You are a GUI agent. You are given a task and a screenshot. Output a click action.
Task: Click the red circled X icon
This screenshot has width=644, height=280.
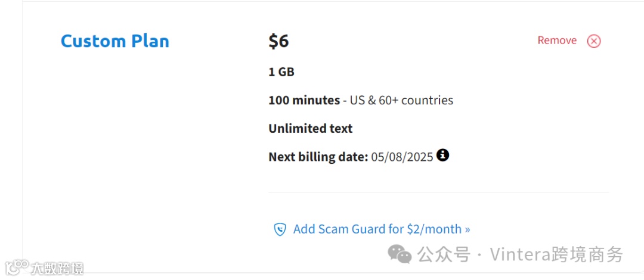tap(594, 41)
